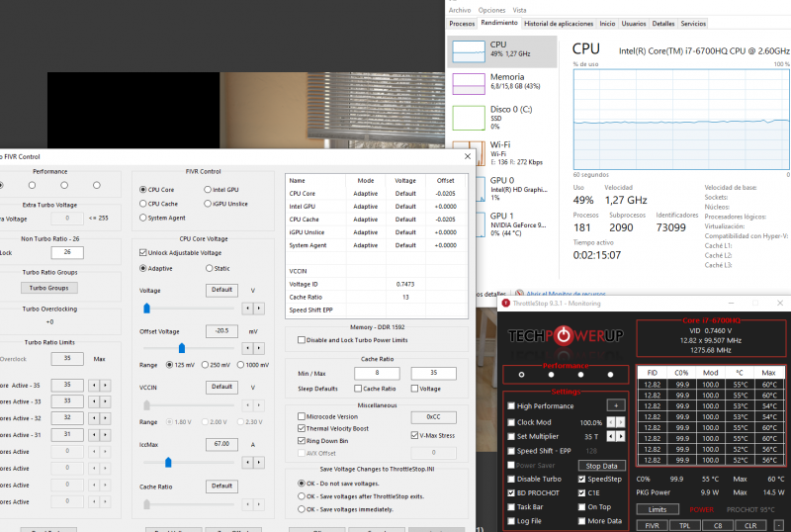Click Turbo Groups button

48,288
